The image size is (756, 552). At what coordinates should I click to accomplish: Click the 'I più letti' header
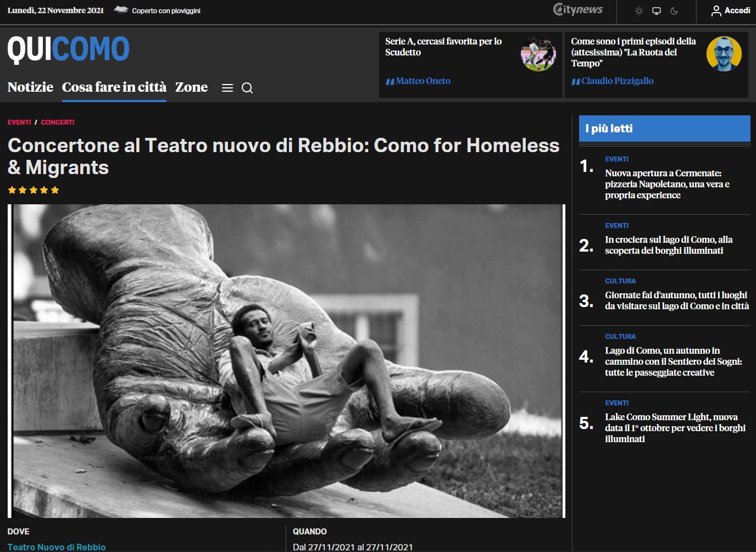(x=664, y=129)
